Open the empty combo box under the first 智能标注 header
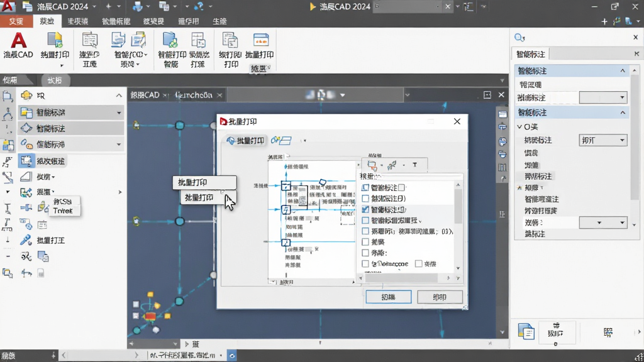The image size is (644, 362). tap(603, 97)
